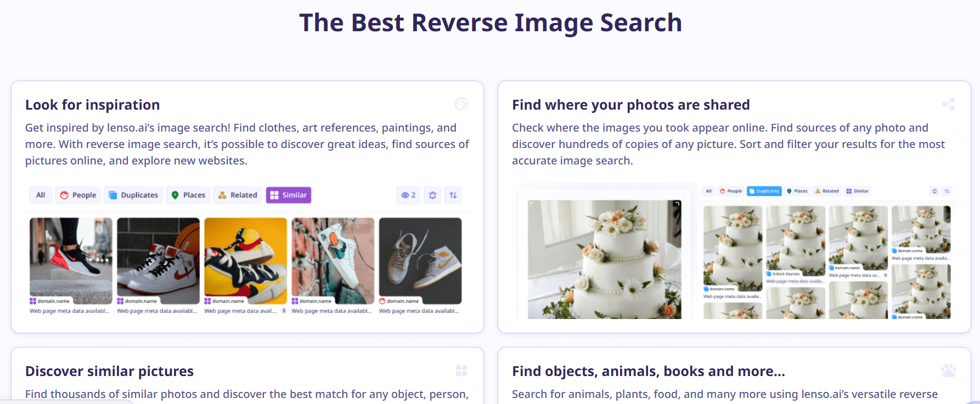The image size is (980, 404).
Task: Open the grey sneakers on dark background thumbnail
Action: pyautogui.click(x=420, y=260)
